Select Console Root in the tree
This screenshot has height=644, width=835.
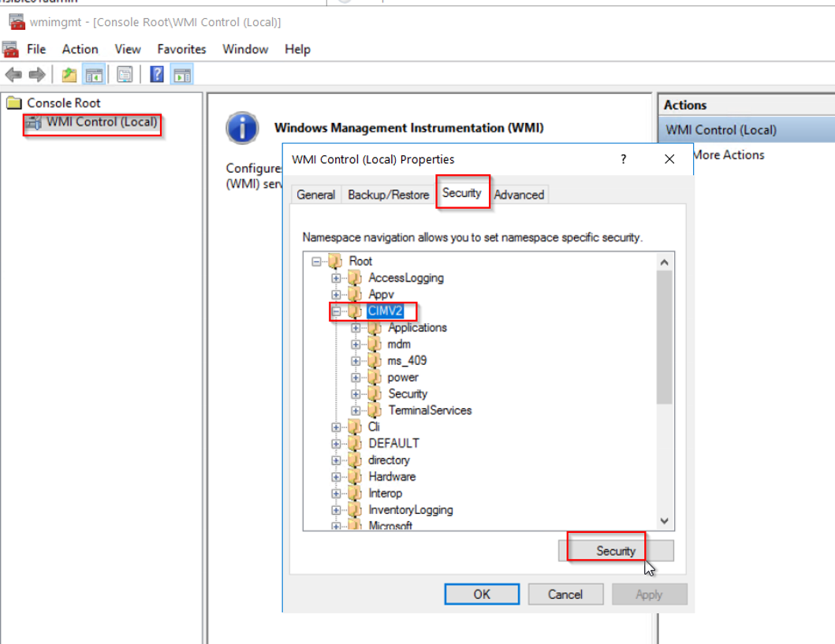coord(63,102)
